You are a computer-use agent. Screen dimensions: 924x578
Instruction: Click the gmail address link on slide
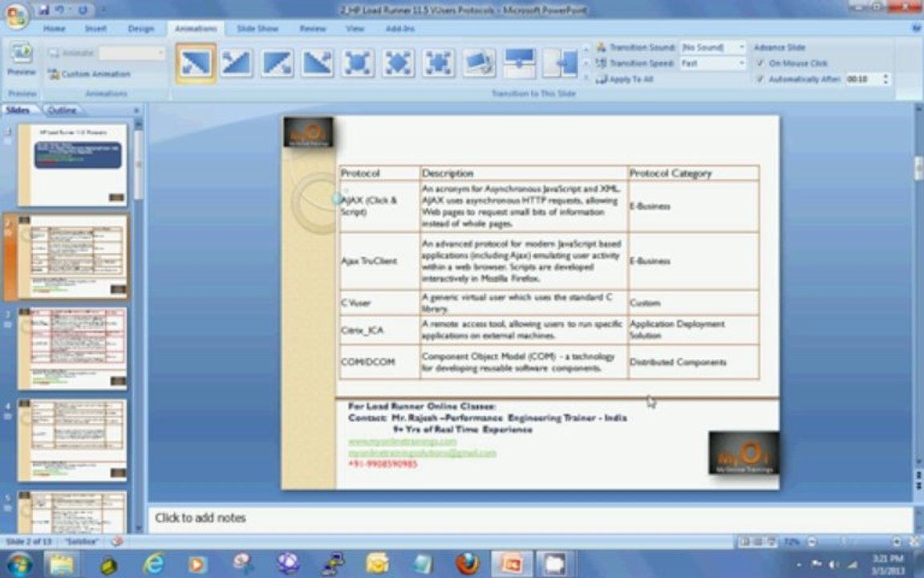click(422, 453)
